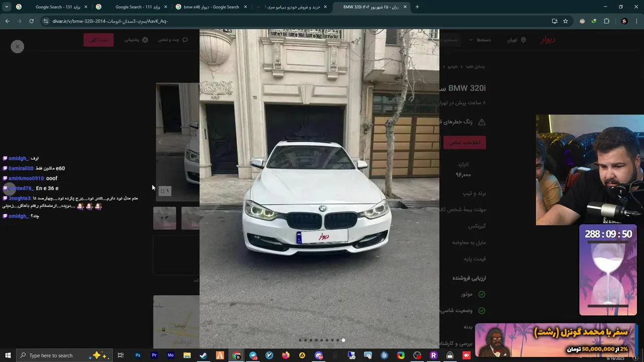Launch Media Encoder from the taskbar

[171, 355]
